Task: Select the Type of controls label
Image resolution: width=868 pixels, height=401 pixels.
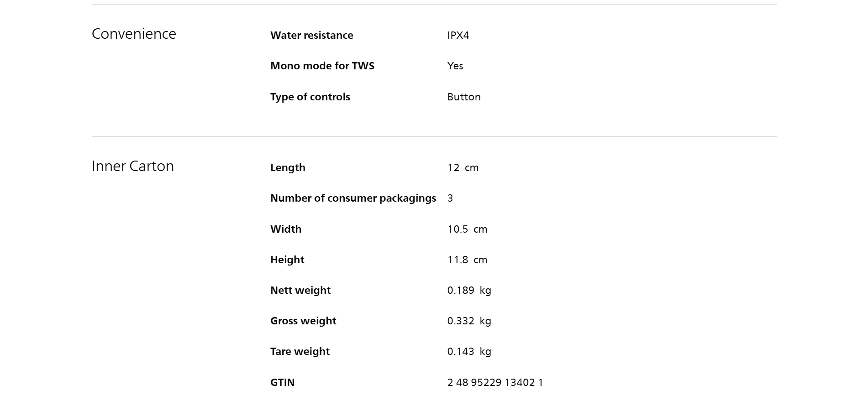Action: coord(310,97)
